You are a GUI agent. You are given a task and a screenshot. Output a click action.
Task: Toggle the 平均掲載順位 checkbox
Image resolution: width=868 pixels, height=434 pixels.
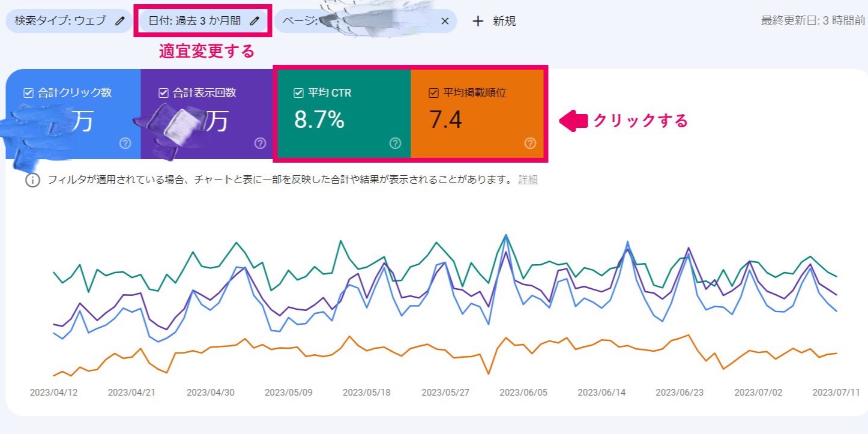coord(433,93)
